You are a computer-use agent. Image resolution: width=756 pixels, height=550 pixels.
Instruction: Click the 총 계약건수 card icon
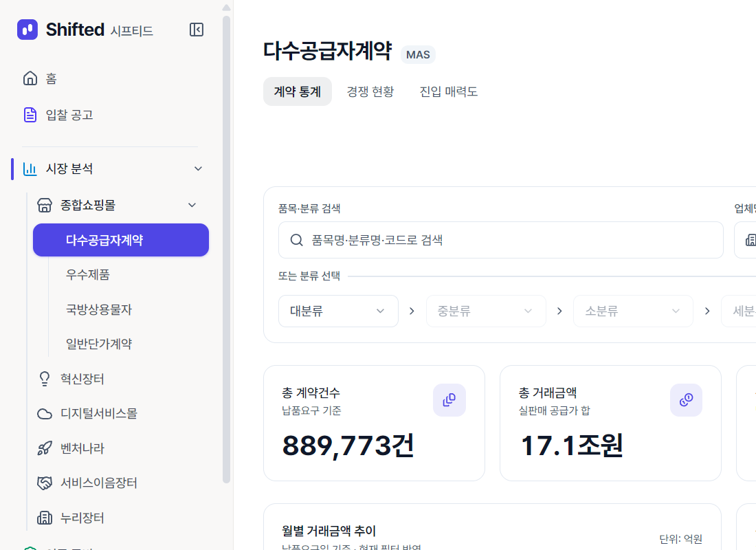[449, 400]
